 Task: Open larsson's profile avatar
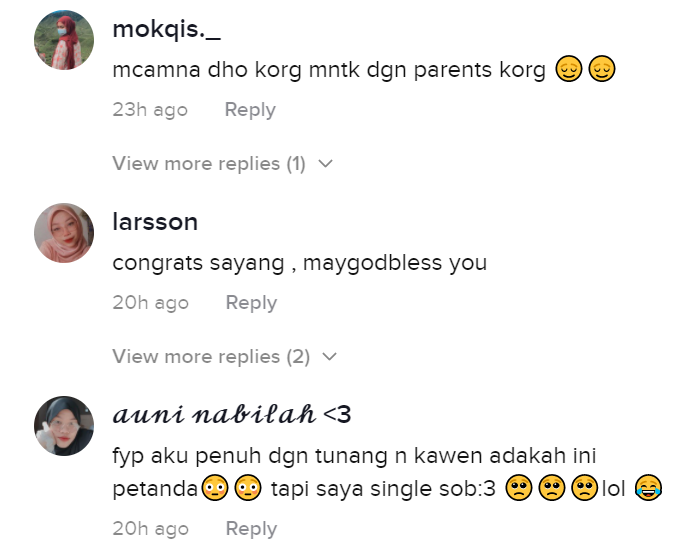pyautogui.click(x=64, y=233)
